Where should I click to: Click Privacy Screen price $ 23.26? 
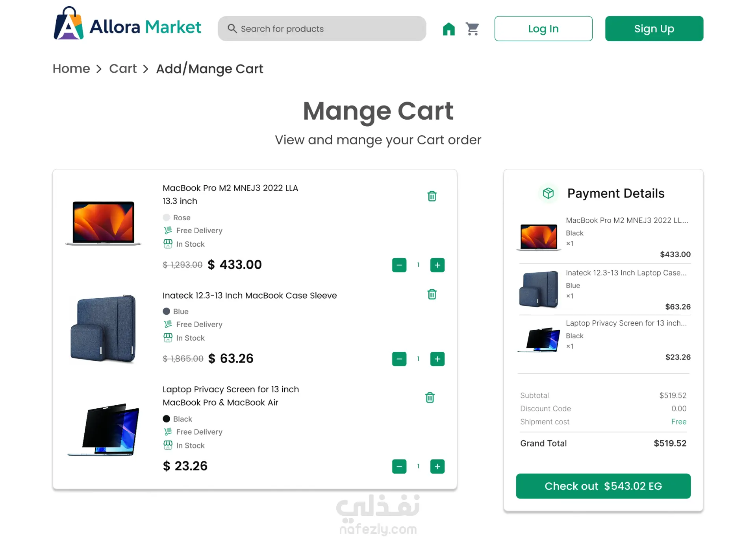[185, 466]
